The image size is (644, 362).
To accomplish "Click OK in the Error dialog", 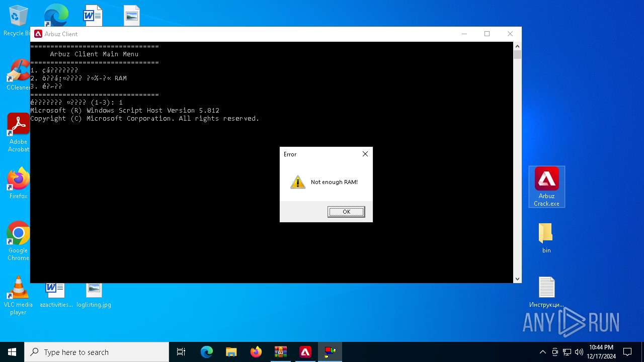I will coord(346,212).
